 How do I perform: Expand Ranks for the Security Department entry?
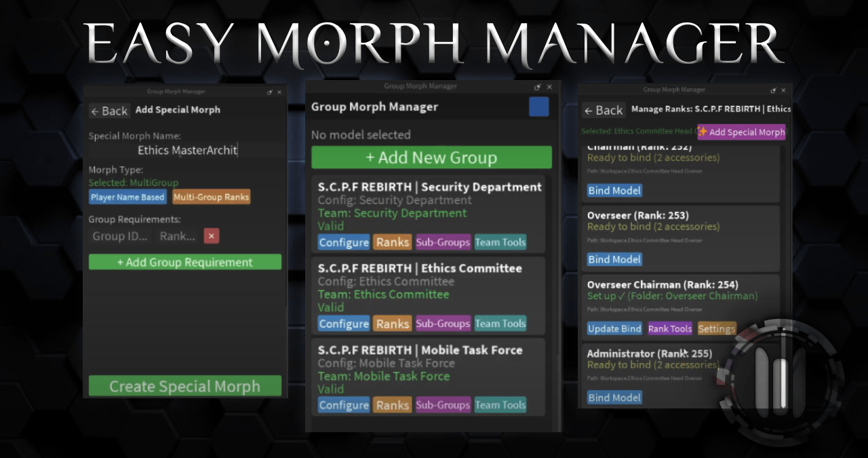(392, 242)
